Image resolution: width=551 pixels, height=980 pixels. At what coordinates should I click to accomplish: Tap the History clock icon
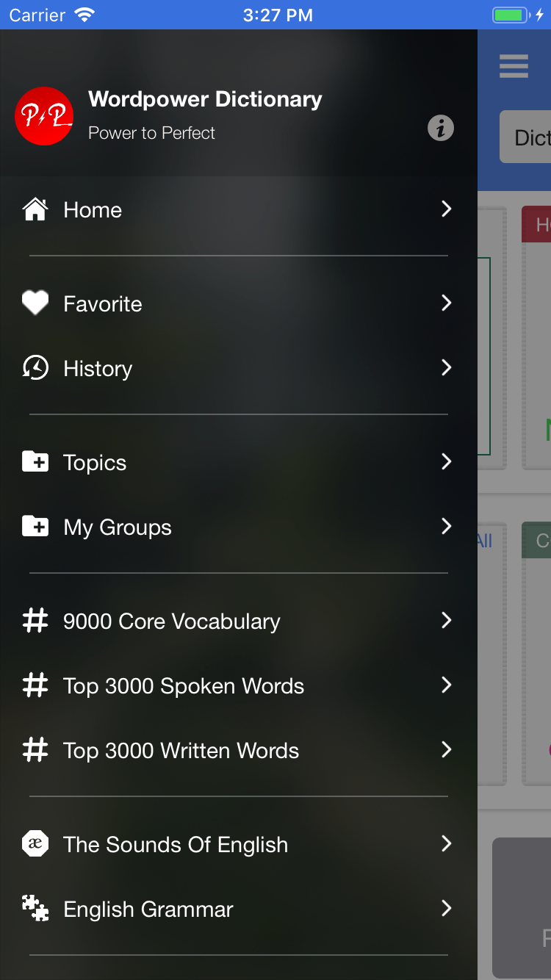(35, 368)
